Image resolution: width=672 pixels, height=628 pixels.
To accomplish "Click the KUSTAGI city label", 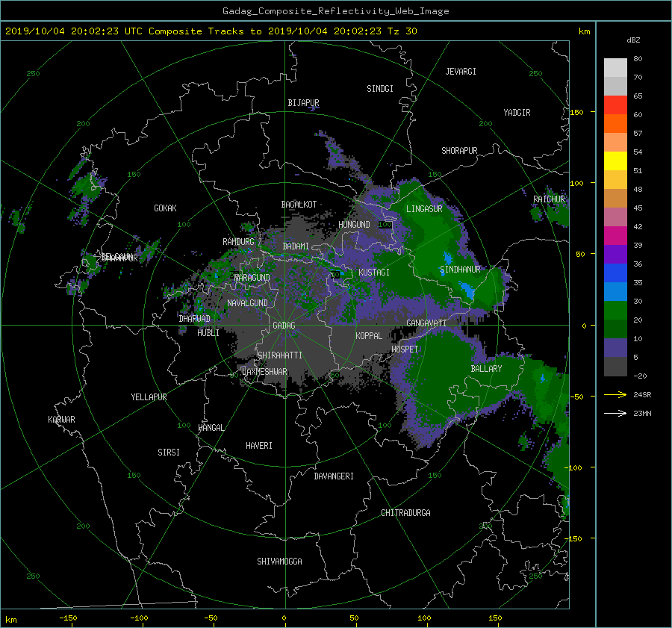I will click(x=374, y=273).
